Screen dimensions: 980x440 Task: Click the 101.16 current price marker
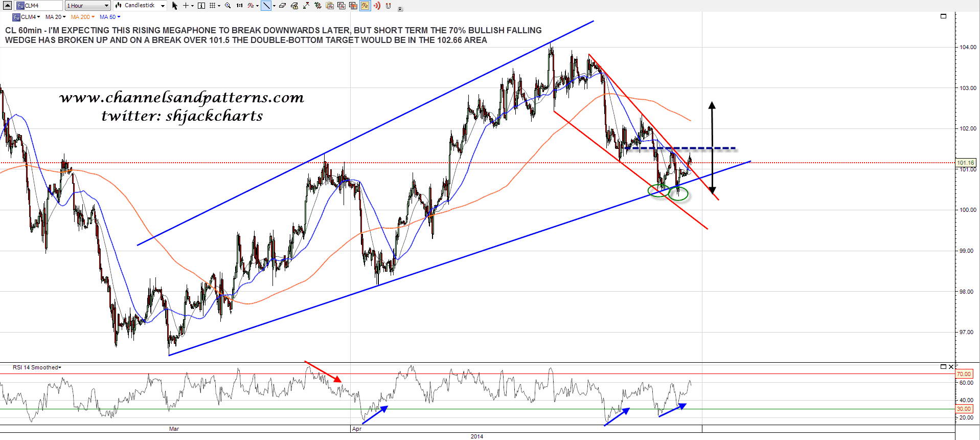(965, 163)
